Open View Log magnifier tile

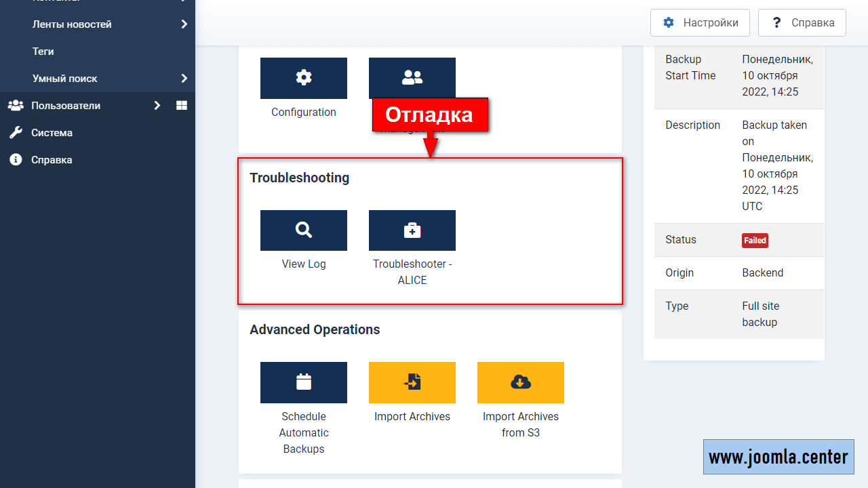(x=303, y=230)
